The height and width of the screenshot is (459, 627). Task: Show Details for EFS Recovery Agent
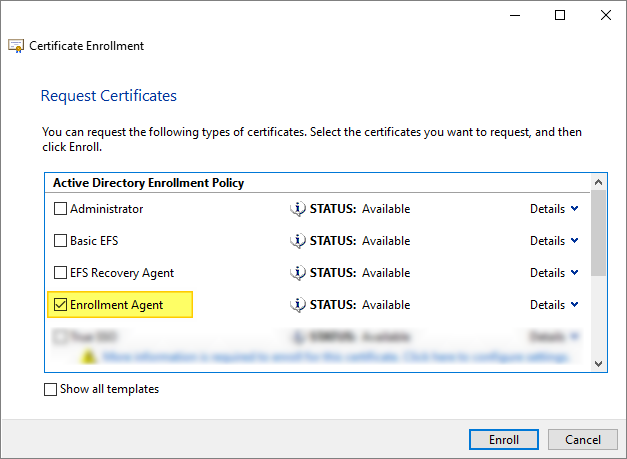(x=554, y=273)
